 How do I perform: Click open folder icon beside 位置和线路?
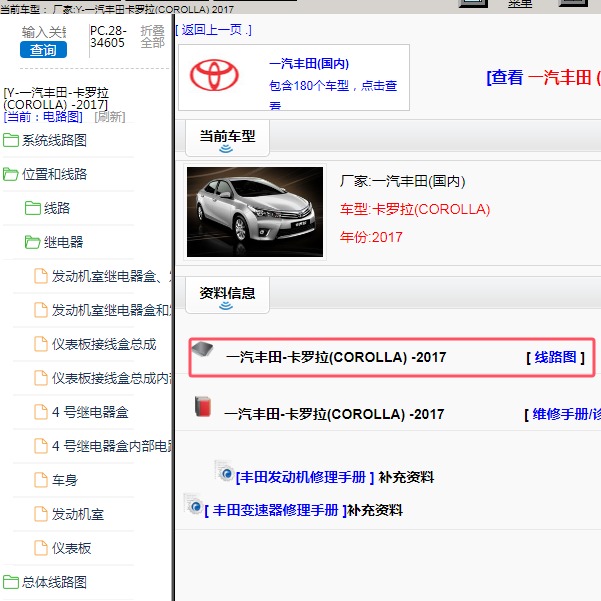11,174
